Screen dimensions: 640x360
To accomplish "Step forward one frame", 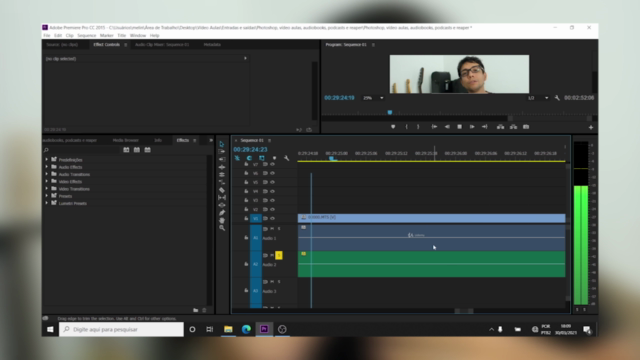I will pos(472,127).
